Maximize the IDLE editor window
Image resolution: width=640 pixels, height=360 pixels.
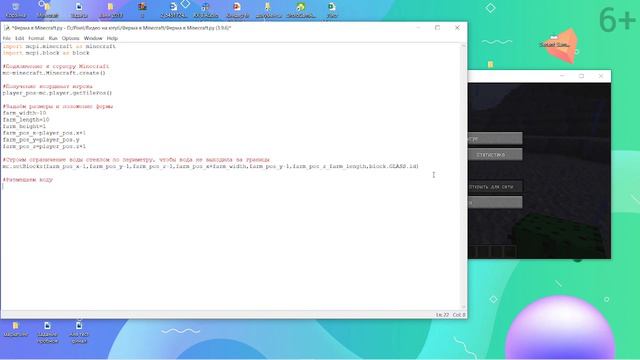(438, 27)
